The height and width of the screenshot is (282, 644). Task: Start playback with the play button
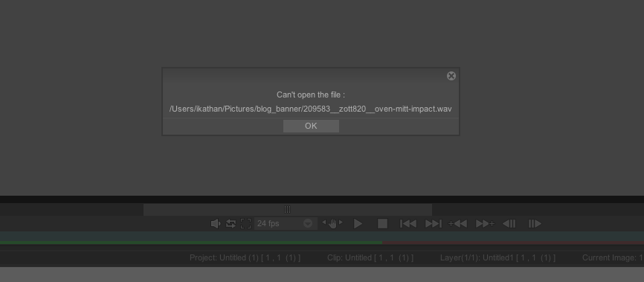coord(358,224)
